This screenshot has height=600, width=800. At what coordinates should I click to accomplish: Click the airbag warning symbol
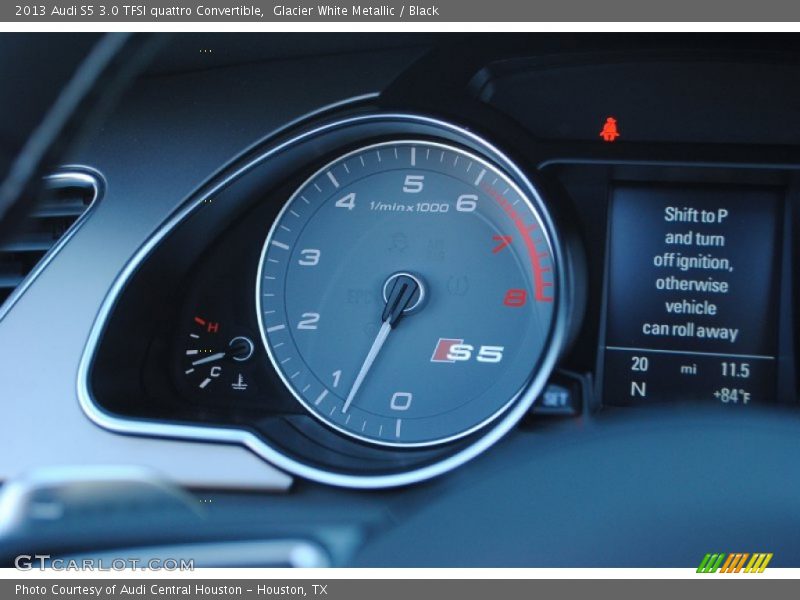(398, 245)
